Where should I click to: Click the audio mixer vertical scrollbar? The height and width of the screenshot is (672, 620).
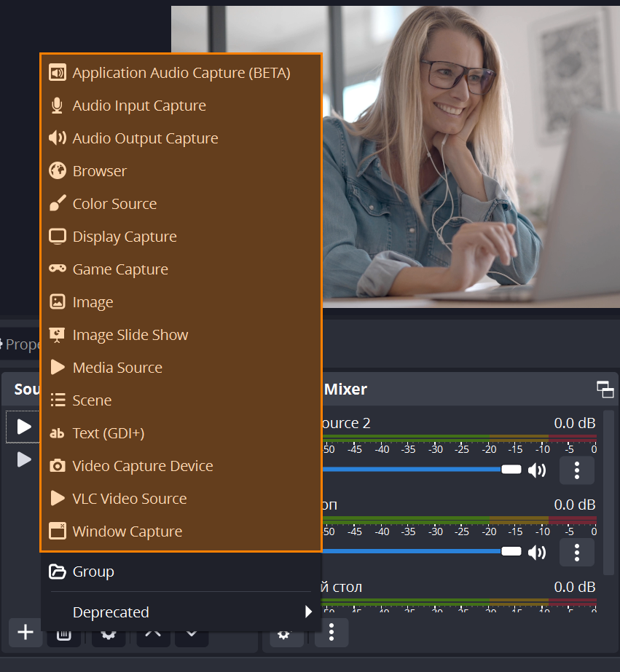pyautogui.click(x=608, y=495)
